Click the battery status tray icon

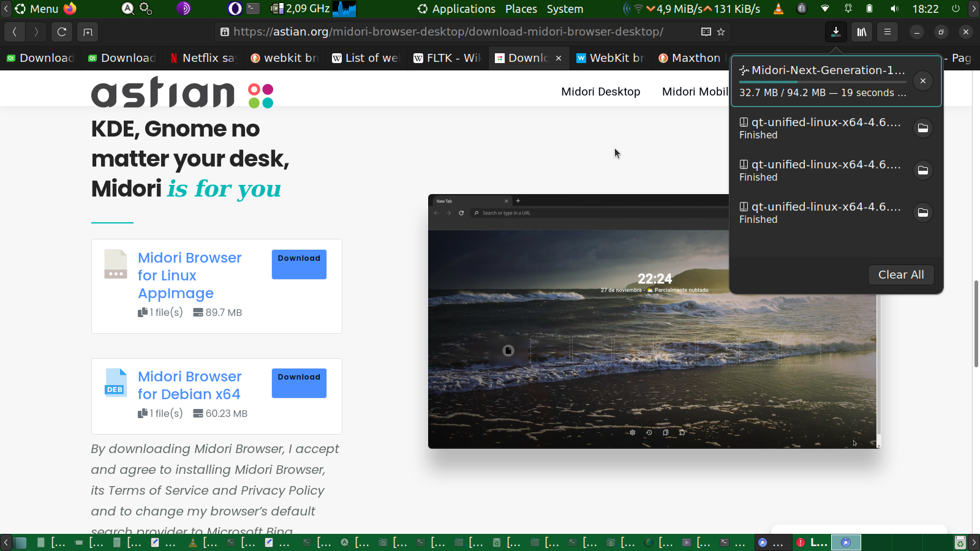coord(870,9)
